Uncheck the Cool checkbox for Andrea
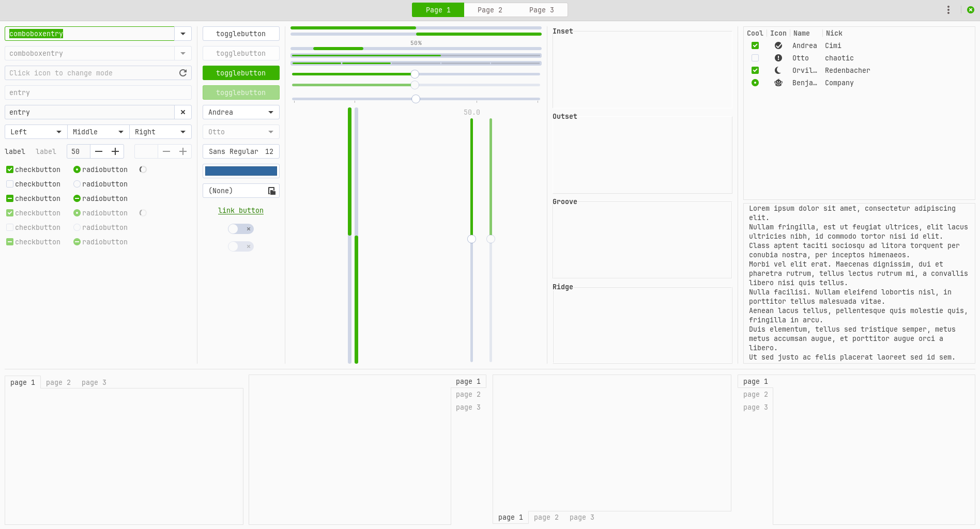980x529 pixels. pos(755,45)
